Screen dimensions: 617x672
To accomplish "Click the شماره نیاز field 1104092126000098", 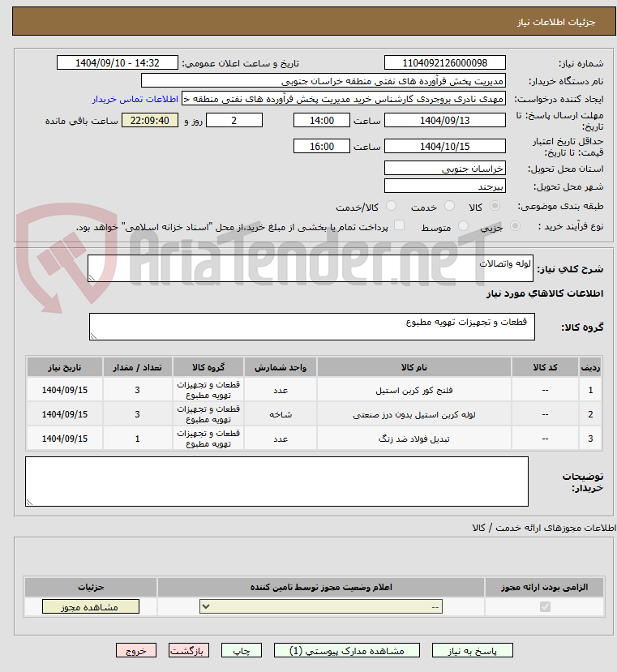I will 444,63.
